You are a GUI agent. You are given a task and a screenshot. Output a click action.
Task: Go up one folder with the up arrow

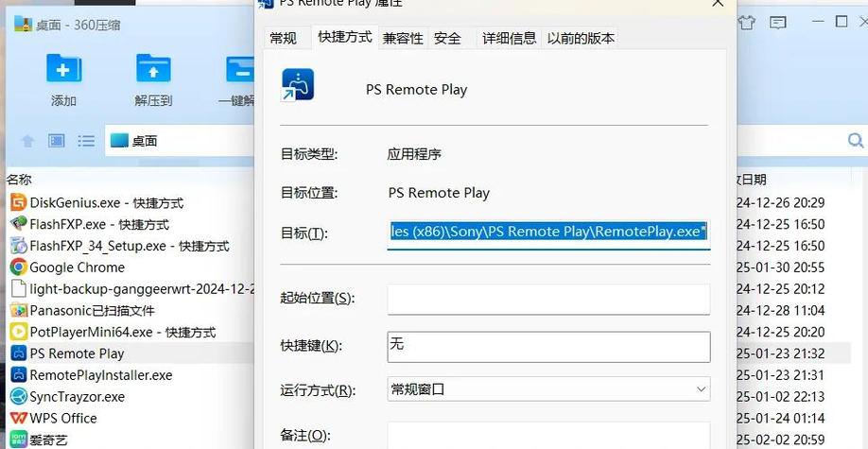27,141
